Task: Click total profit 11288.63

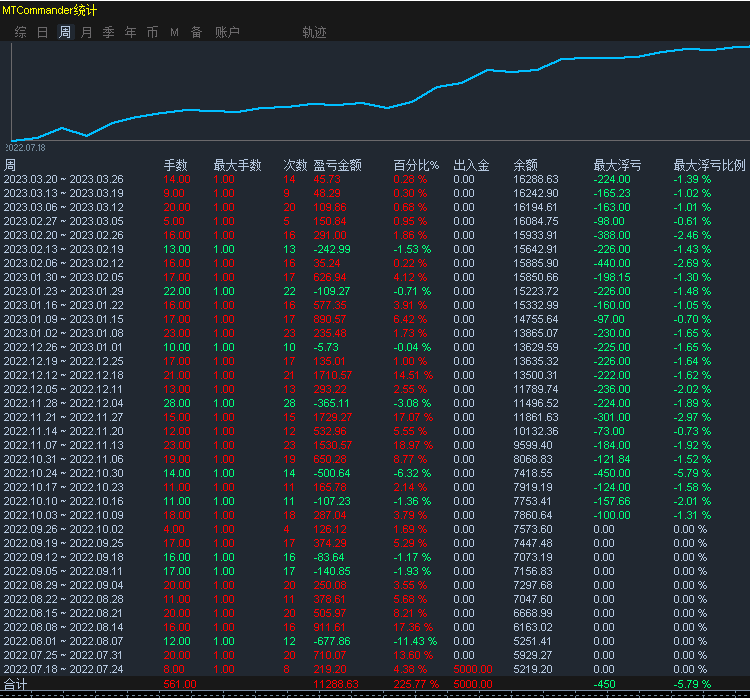Action: [336, 684]
